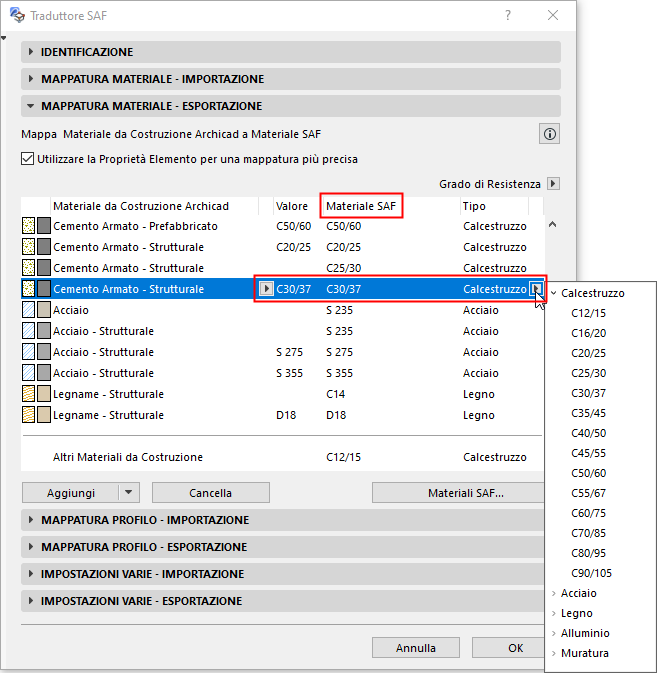Click the info icon beside the mapping description
The image size is (657, 673).
(x=549, y=134)
